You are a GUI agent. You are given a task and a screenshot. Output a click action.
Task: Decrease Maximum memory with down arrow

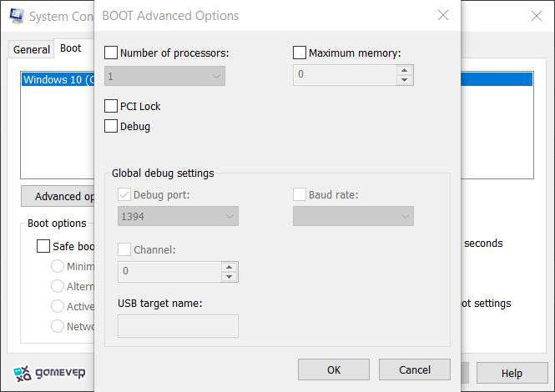405,80
